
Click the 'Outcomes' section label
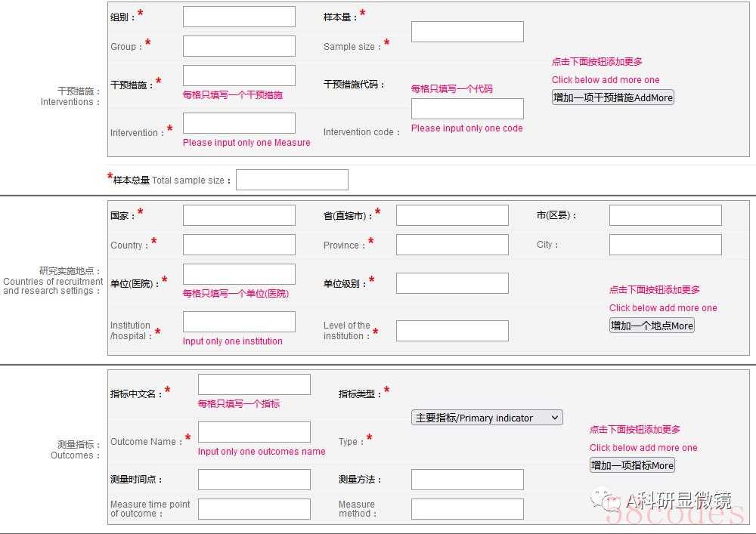(x=75, y=455)
